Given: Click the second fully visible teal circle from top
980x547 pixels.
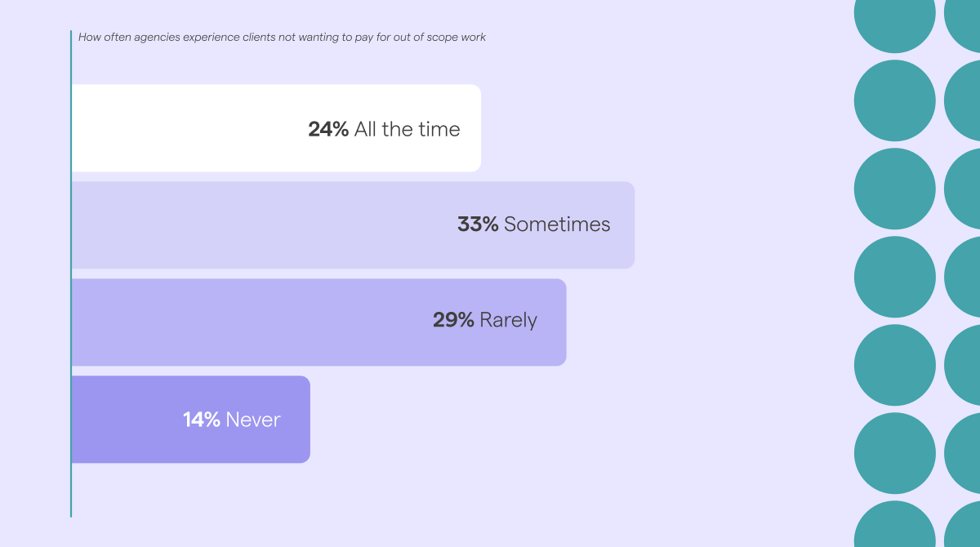Looking at the screenshot, I should point(895,189).
